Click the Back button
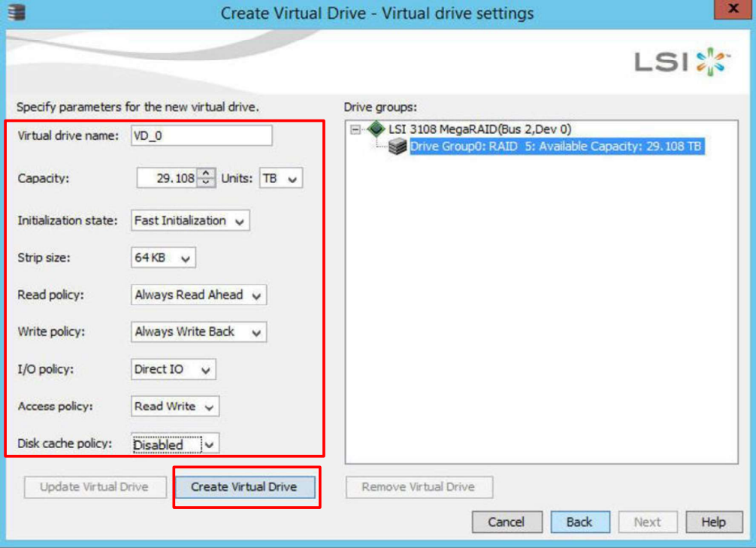 click(580, 522)
